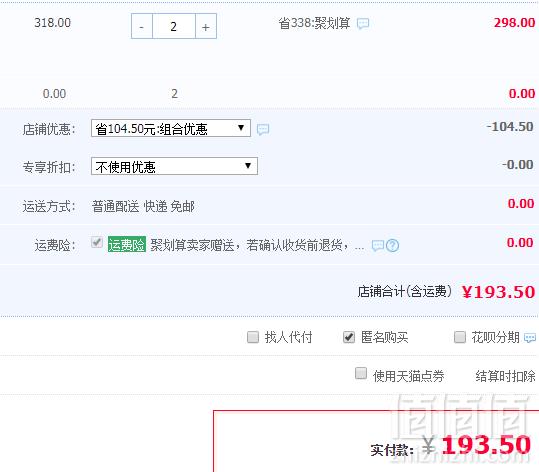Open the comment icon next to 聚划算 discount
Screen dimensions: 539x472
point(363,24)
